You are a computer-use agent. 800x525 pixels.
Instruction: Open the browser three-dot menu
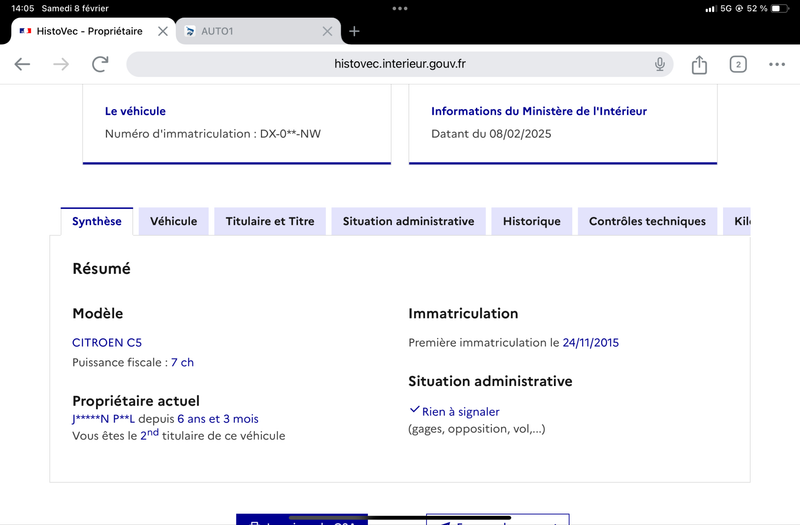click(777, 64)
